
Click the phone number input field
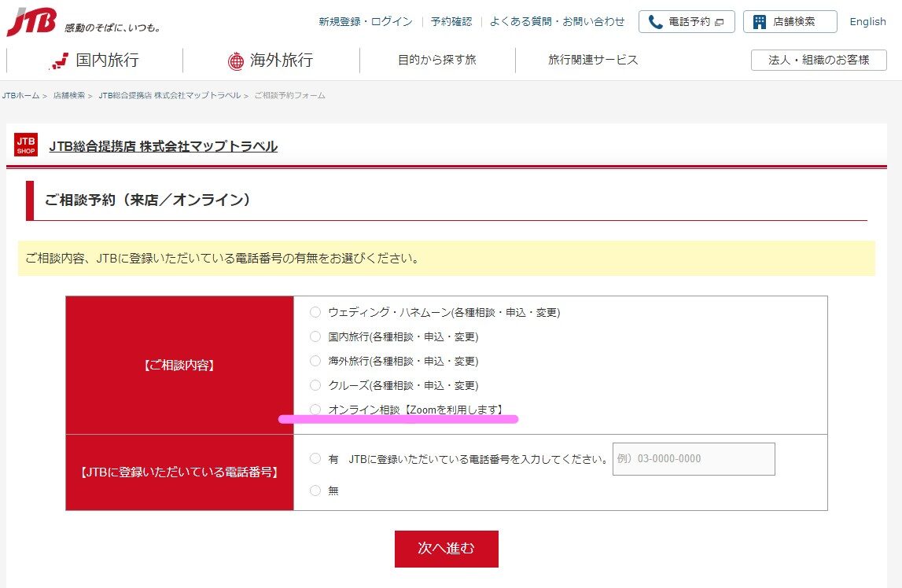tap(693, 459)
